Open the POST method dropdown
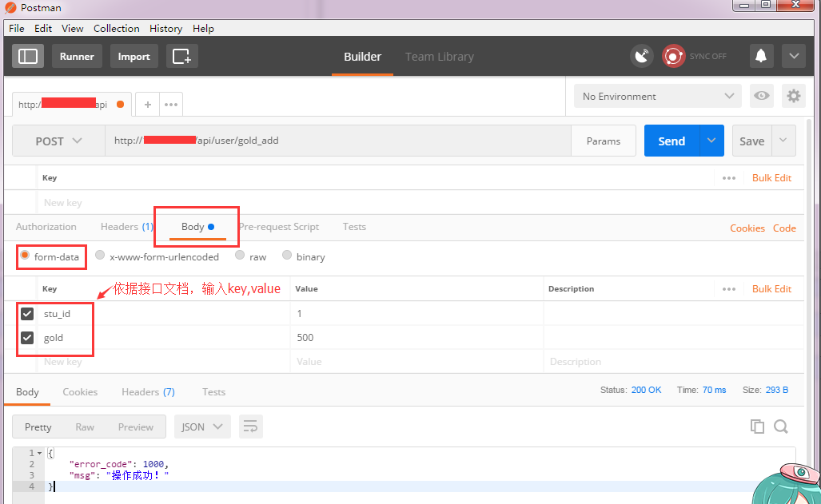 tap(58, 141)
